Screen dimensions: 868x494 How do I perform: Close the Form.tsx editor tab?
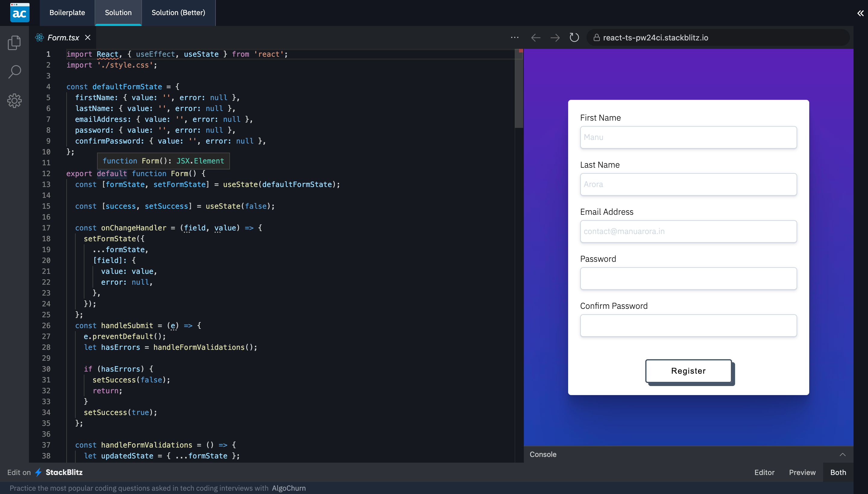[x=88, y=37]
